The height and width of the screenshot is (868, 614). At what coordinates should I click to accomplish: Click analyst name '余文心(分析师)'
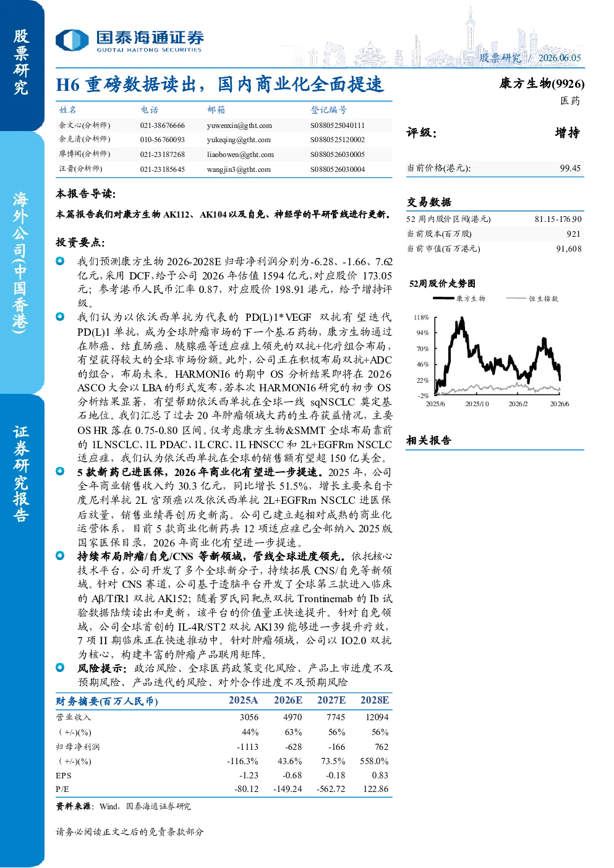pos(85,126)
